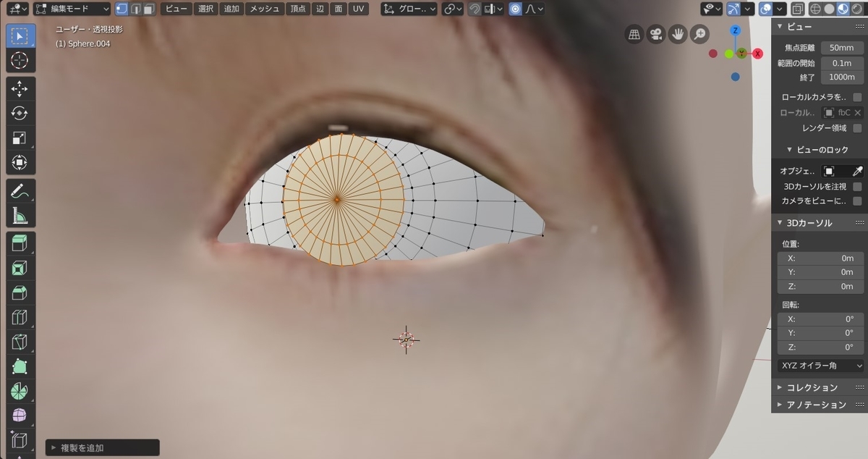
Task: Switch to wireframe viewport shading
Action: pos(815,9)
